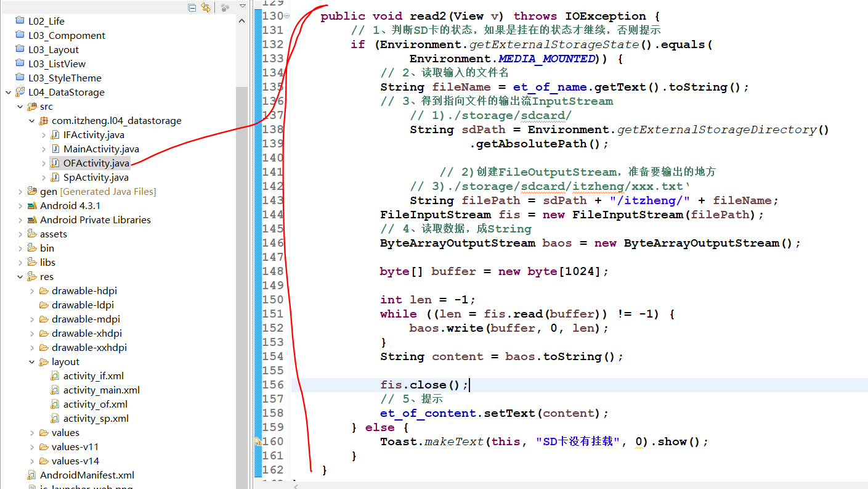Click the assets folder icon
The image size is (868, 489).
[x=32, y=234]
